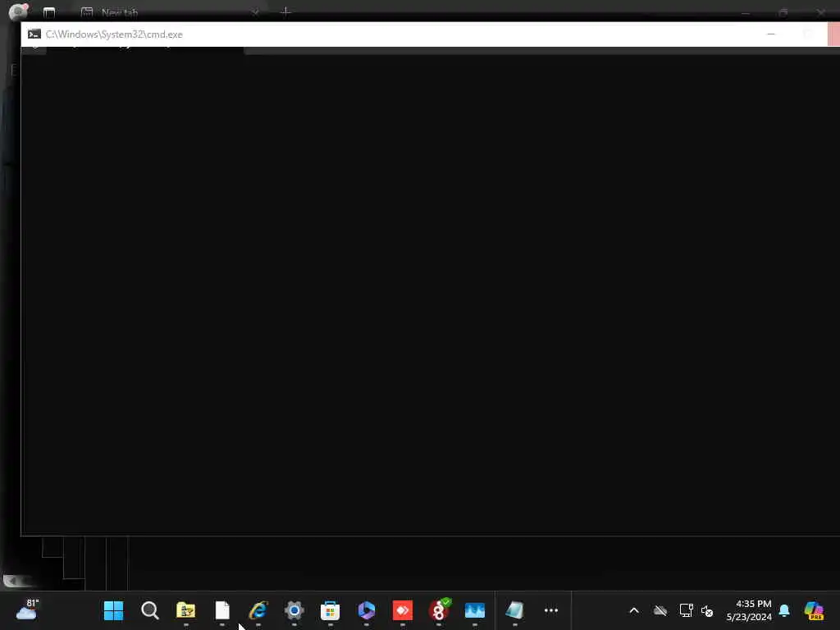Click the cmd.exe window title text

(x=114, y=34)
